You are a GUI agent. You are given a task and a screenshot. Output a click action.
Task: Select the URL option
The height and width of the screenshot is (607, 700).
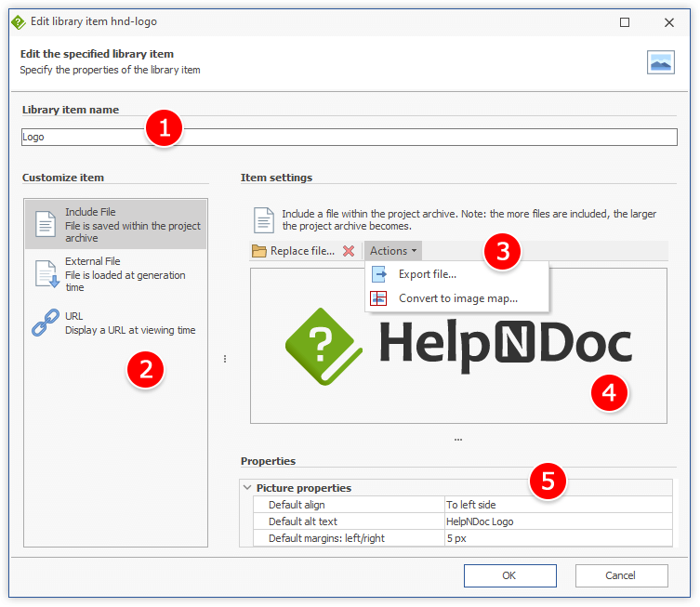115,323
